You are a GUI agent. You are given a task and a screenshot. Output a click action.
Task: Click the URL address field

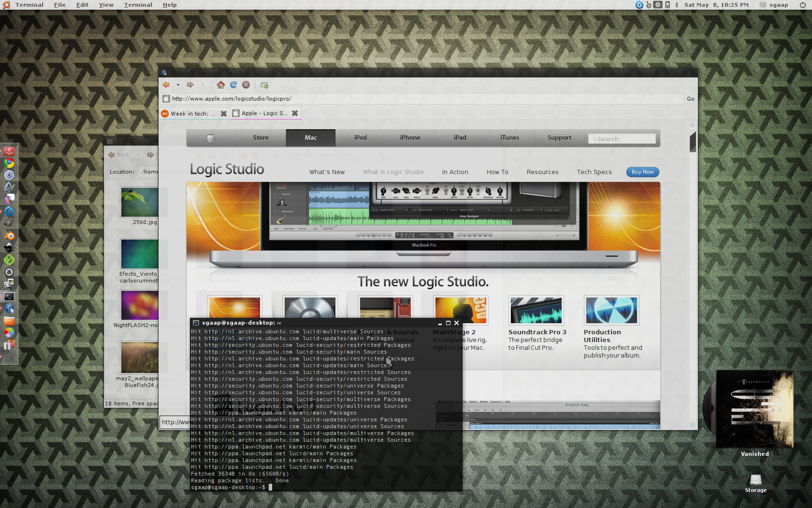422,99
